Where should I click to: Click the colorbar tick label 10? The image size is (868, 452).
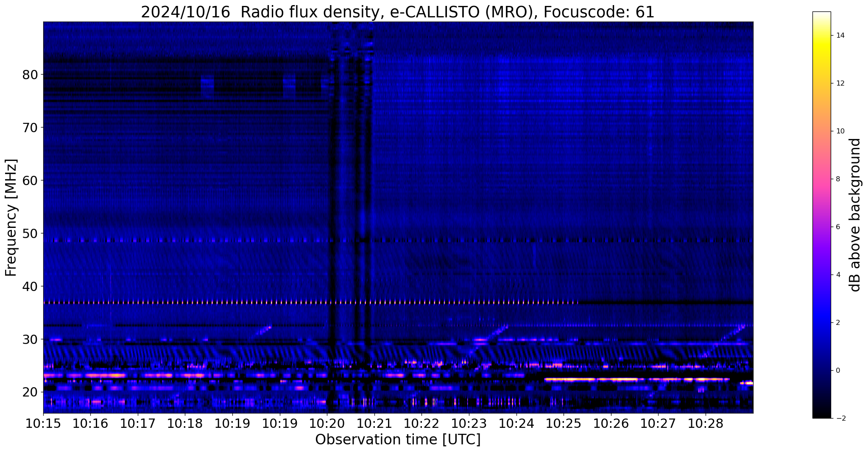(840, 131)
